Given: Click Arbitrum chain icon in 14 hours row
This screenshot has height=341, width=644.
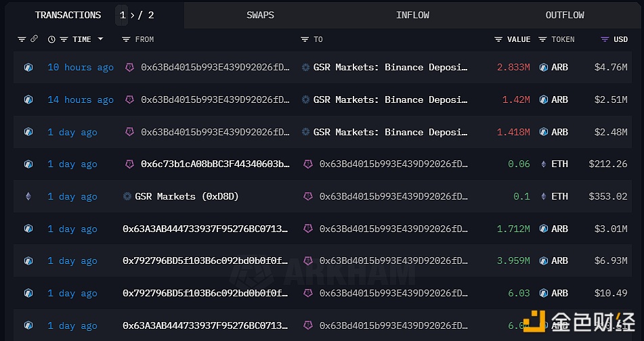Looking at the screenshot, I should (28, 99).
